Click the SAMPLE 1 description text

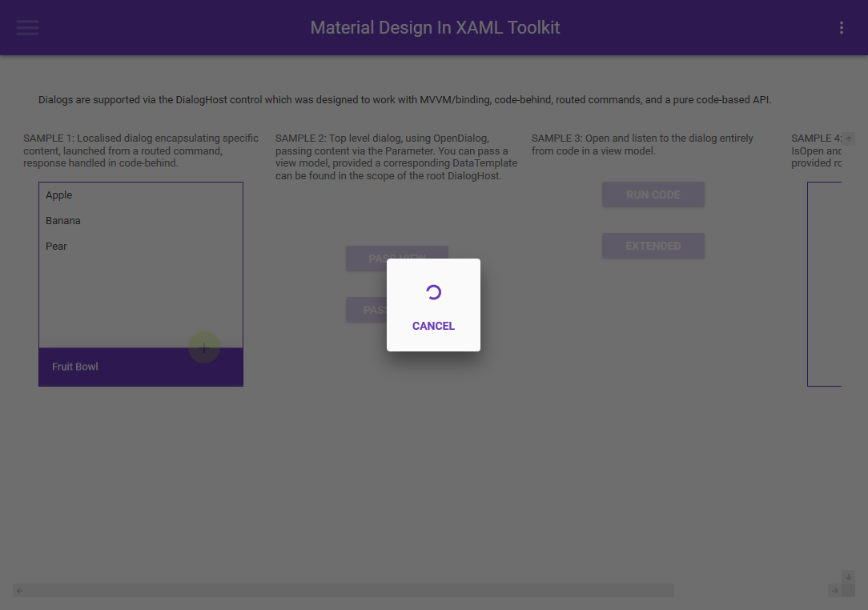coord(141,150)
